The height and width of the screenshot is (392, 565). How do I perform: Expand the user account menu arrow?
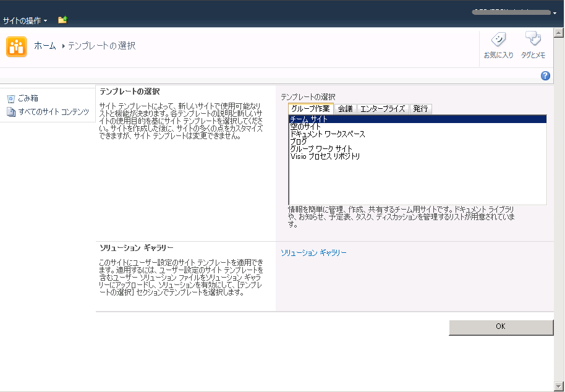[554, 12]
